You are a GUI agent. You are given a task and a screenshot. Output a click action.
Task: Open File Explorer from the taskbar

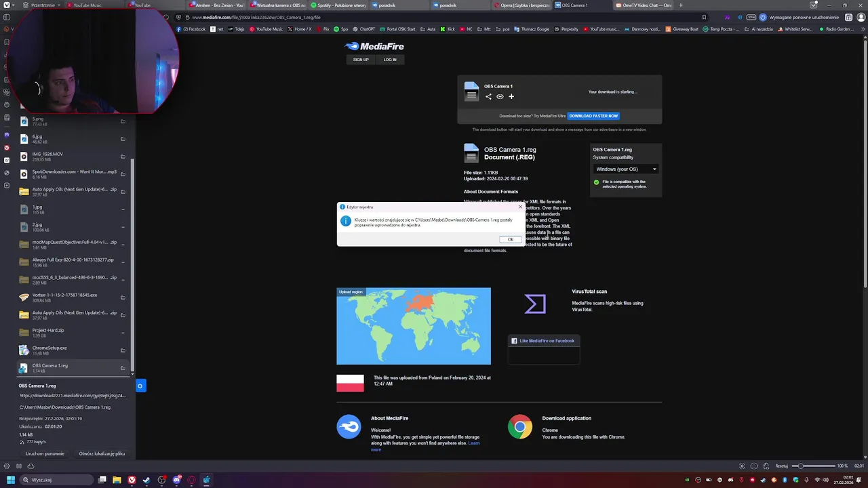(117, 480)
